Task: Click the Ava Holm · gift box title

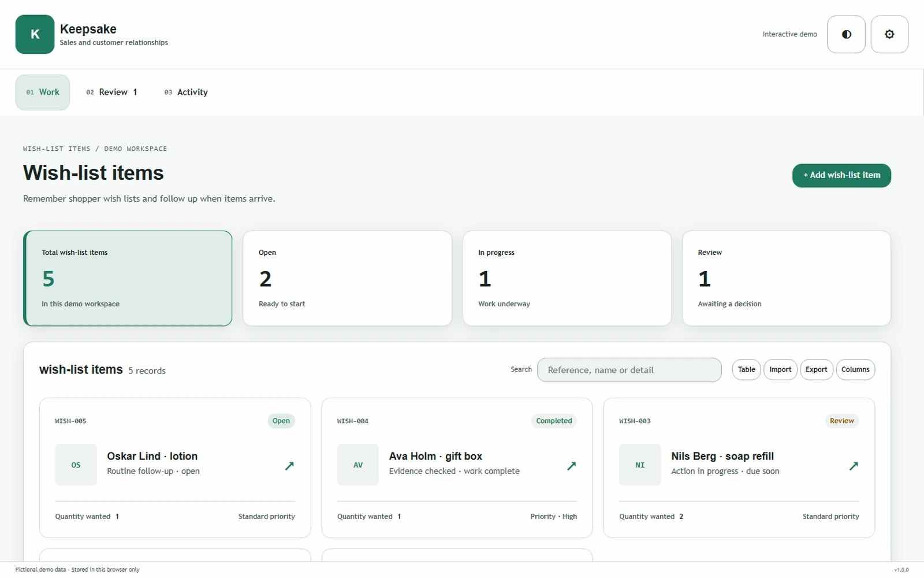Action: click(x=435, y=456)
